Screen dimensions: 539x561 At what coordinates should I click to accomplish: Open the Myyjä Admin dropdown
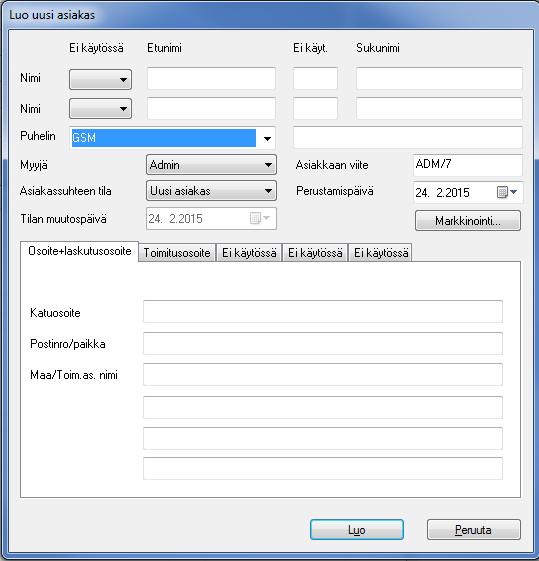click(211, 165)
